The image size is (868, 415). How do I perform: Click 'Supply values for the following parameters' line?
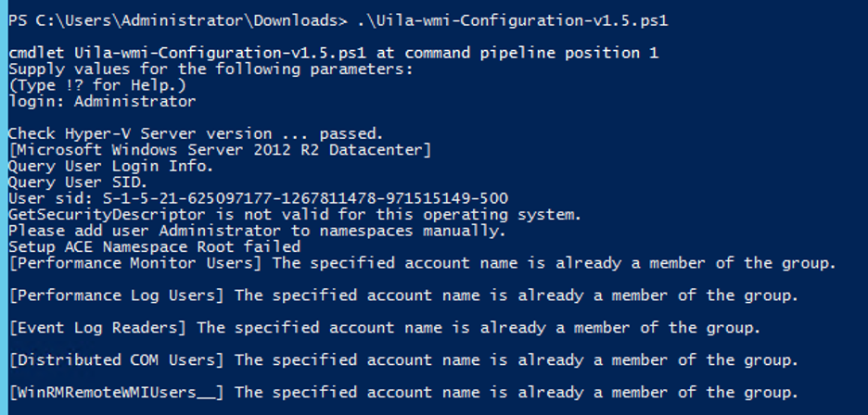click(x=211, y=69)
